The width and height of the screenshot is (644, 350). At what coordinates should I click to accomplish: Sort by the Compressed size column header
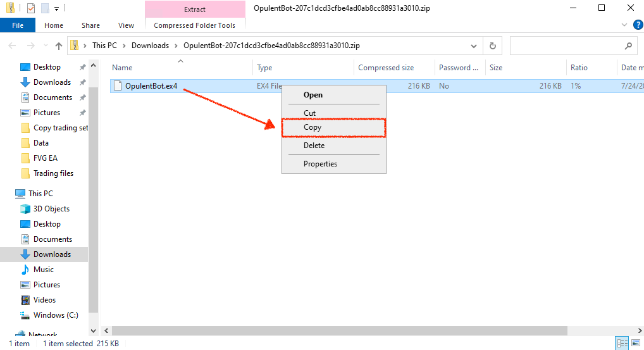(x=386, y=68)
